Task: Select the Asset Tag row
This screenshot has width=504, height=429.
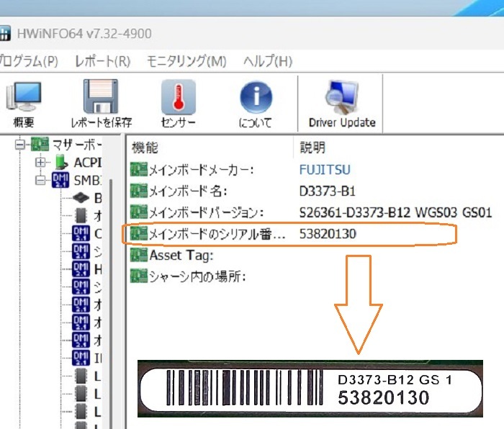Action: click(181, 255)
